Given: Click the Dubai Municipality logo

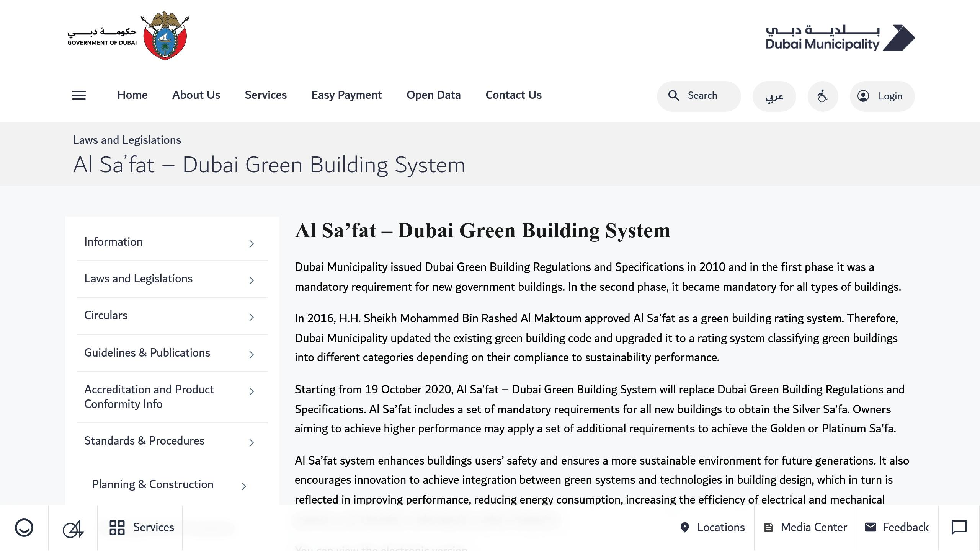Looking at the screenshot, I should 840,38.
